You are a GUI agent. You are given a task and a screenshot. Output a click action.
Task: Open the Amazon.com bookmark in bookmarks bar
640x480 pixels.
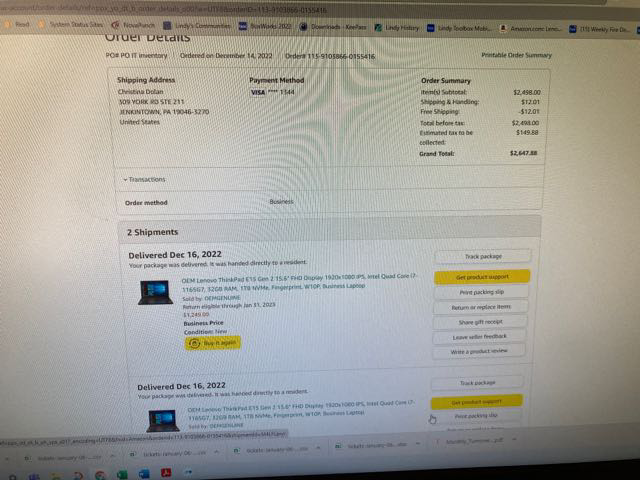tap(531, 29)
